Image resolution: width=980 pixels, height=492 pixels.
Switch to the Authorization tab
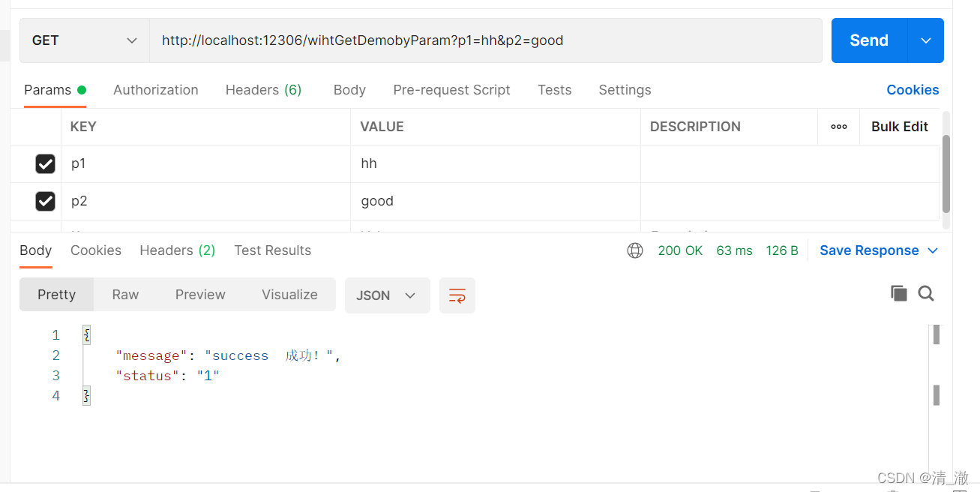(x=155, y=90)
